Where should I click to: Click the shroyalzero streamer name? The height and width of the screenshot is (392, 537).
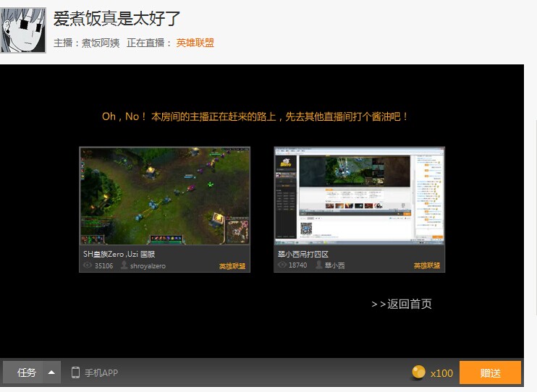tap(148, 265)
